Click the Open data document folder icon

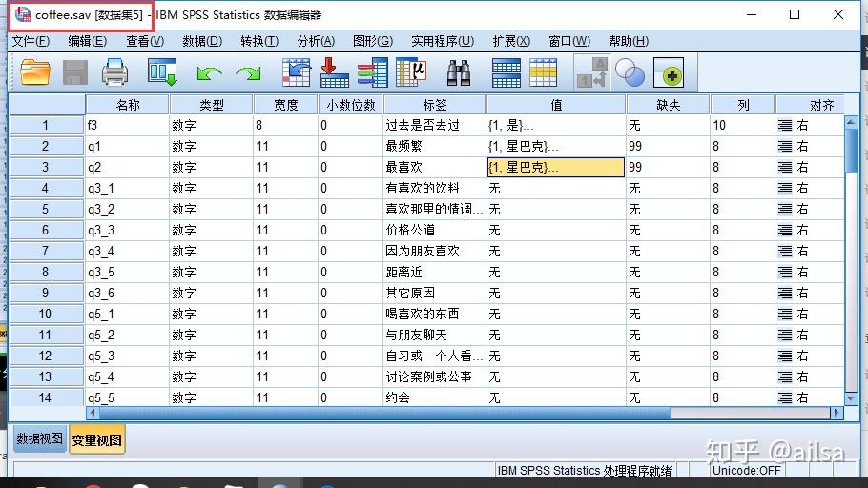(x=35, y=72)
